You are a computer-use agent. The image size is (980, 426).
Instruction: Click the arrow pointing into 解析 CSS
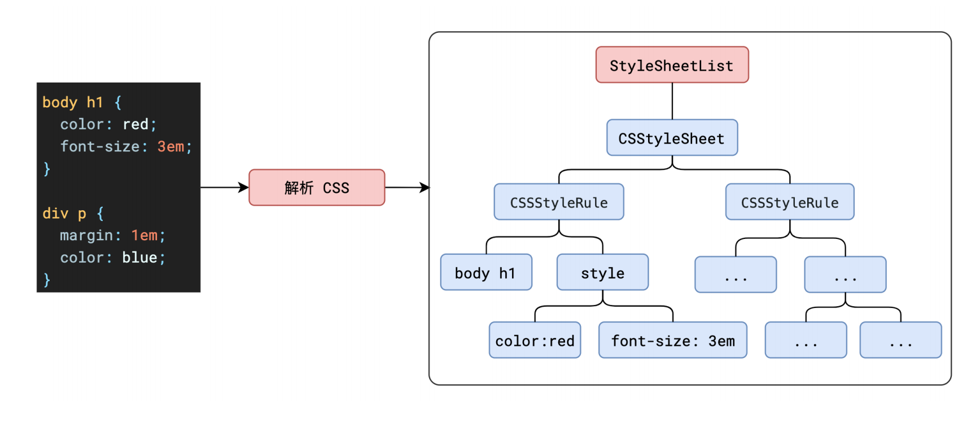[225, 188]
